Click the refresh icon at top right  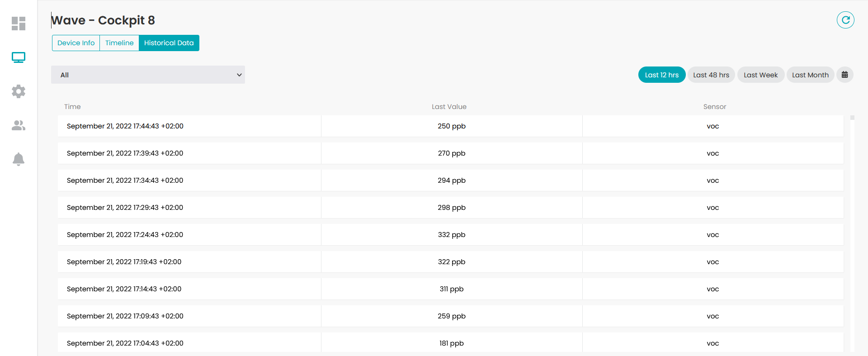pyautogui.click(x=845, y=20)
